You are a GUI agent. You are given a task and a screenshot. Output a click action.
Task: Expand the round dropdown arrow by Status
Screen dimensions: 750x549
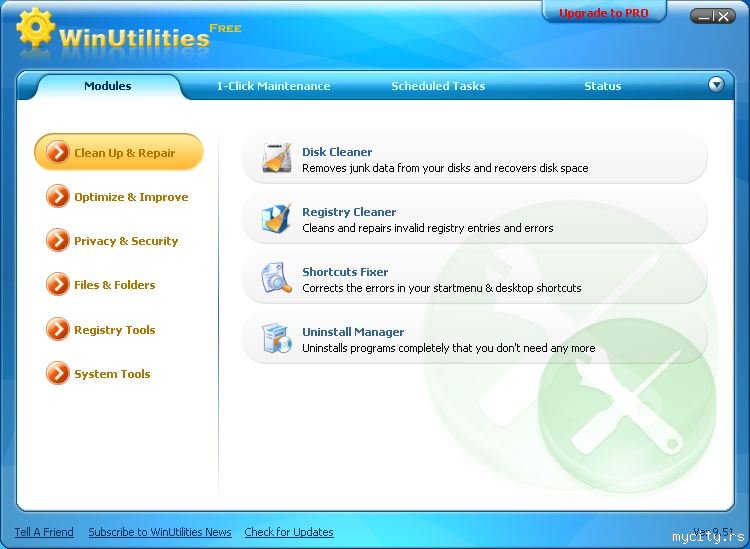716,85
